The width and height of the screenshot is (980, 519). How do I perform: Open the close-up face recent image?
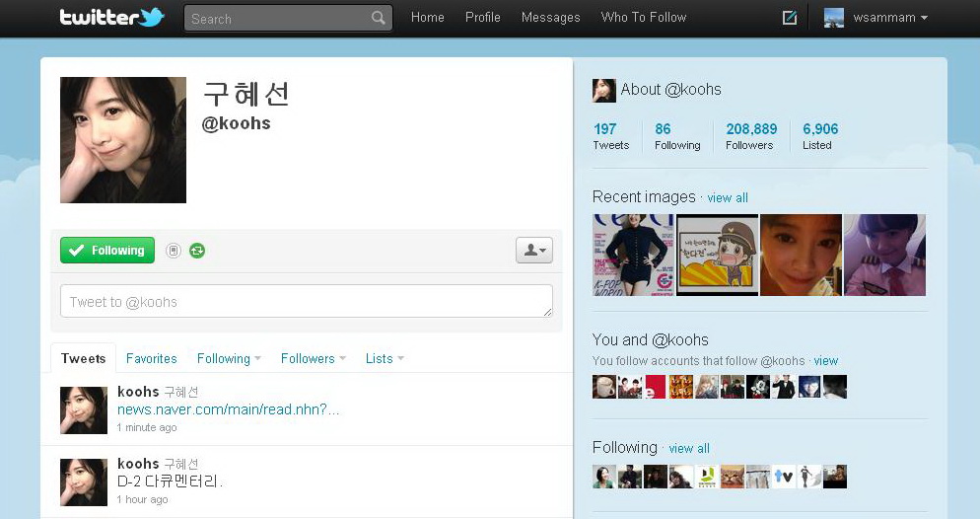click(x=802, y=256)
